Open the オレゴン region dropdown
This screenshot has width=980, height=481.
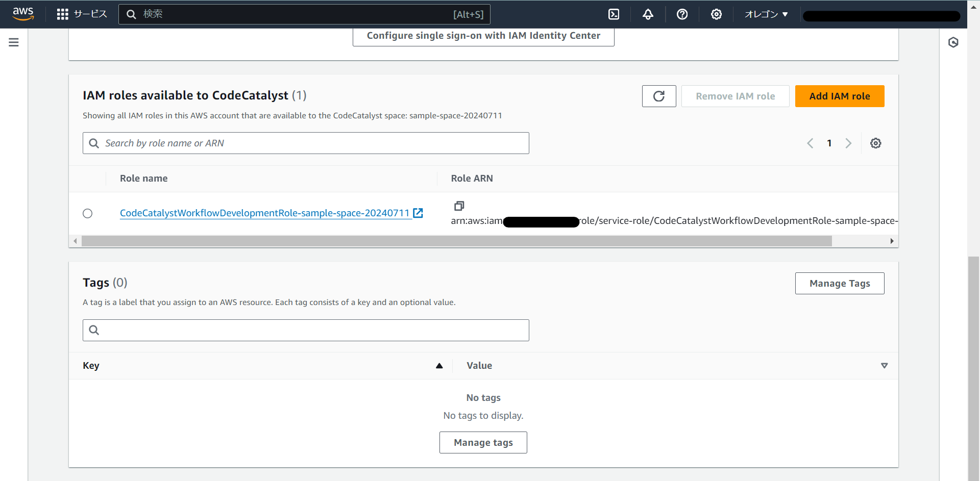click(x=765, y=14)
